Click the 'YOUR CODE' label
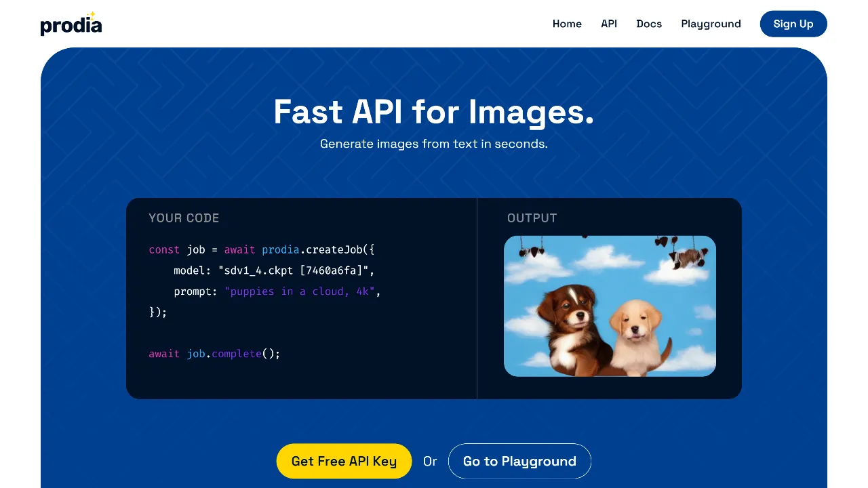 [x=184, y=218]
